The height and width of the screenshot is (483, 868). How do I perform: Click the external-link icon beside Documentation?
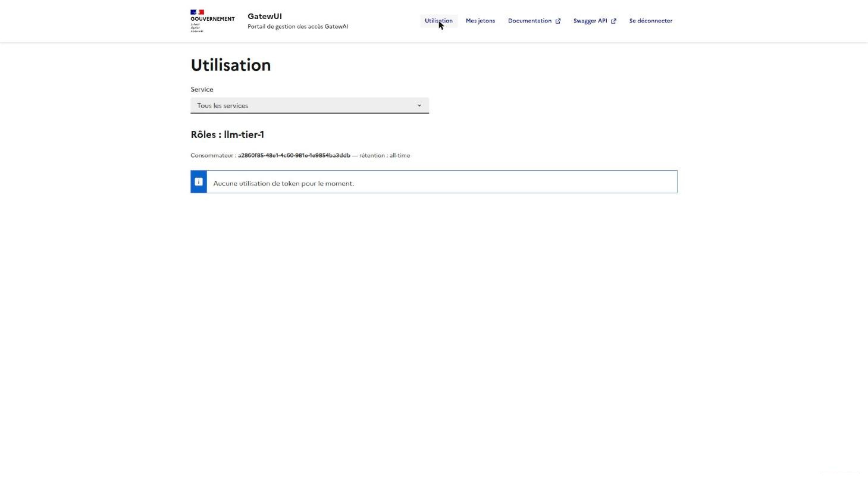pos(558,21)
